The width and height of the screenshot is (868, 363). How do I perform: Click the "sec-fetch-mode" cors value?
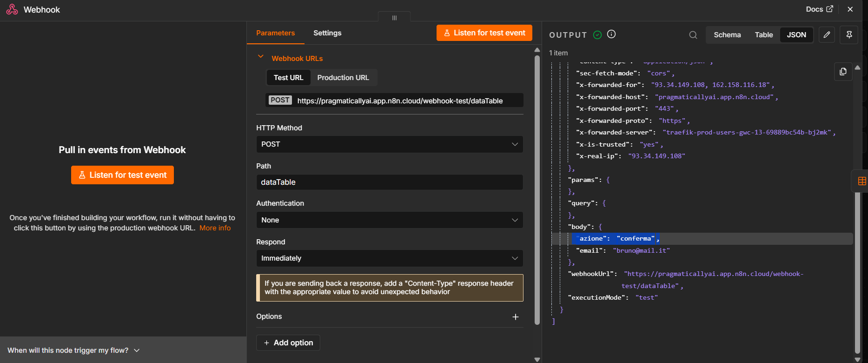tap(659, 73)
